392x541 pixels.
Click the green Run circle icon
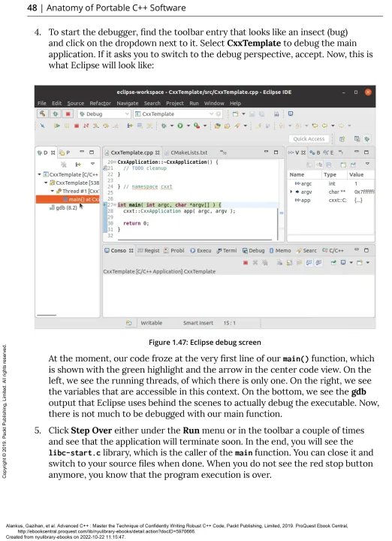[180, 125]
